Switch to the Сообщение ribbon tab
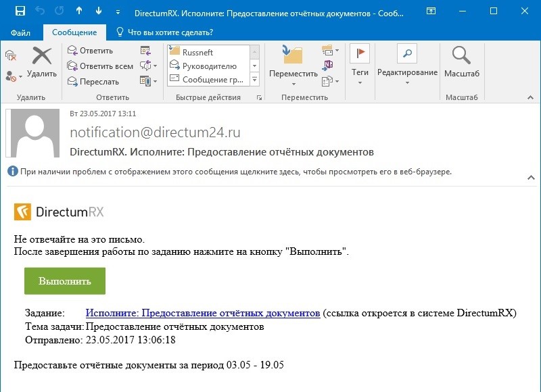 pos(74,32)
